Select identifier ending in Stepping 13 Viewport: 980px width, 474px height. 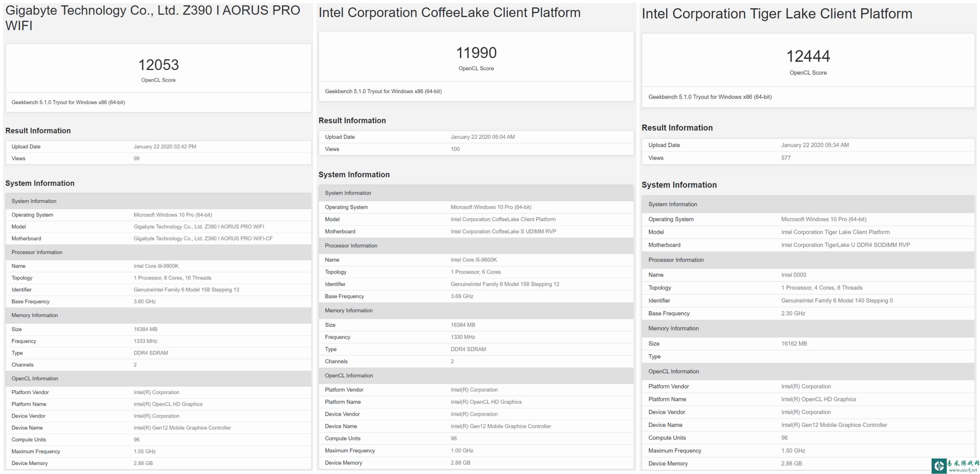pos(186,290)
